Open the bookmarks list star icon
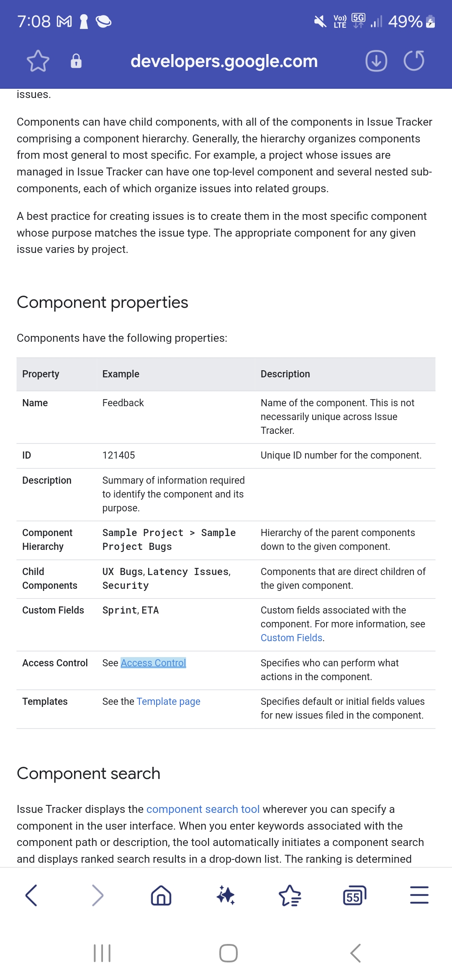The width and height of the screenshot is (452, 980). pyautogui.click(x=290, y=895)
